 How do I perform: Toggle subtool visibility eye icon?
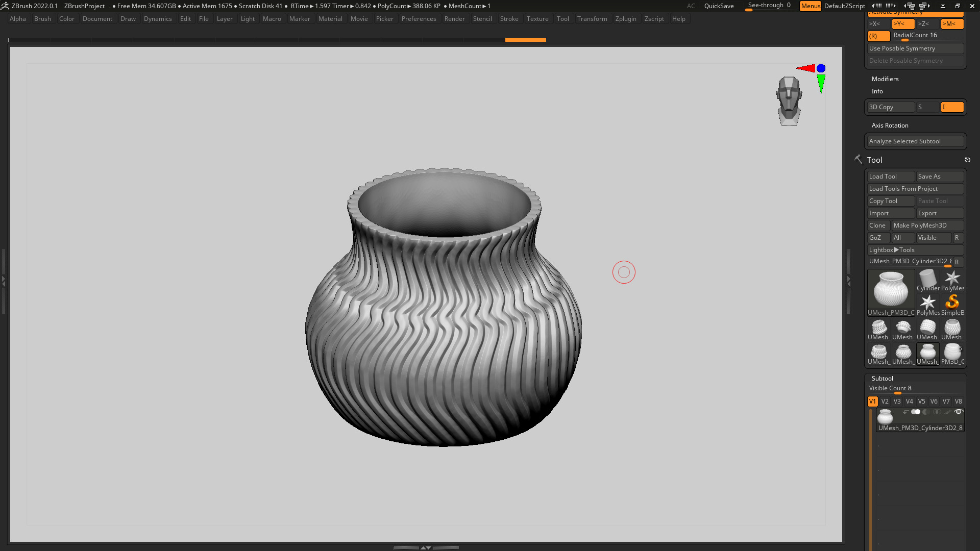click(959, 412)
